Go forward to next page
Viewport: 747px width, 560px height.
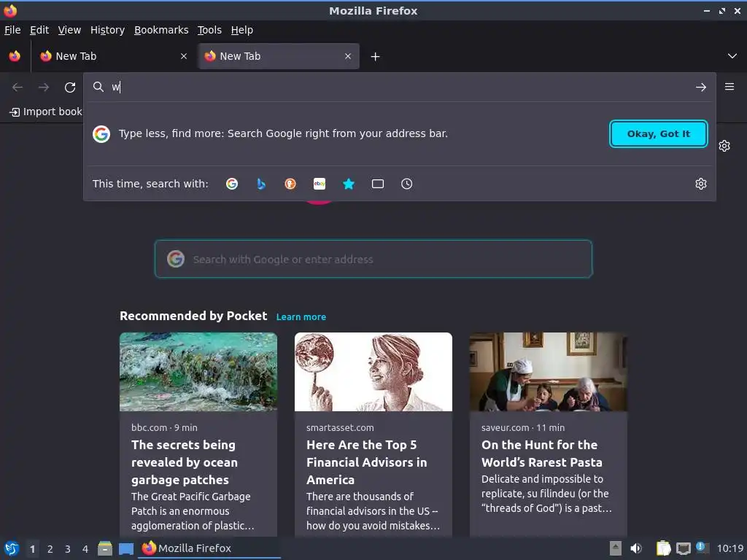(x=44, y=87)
